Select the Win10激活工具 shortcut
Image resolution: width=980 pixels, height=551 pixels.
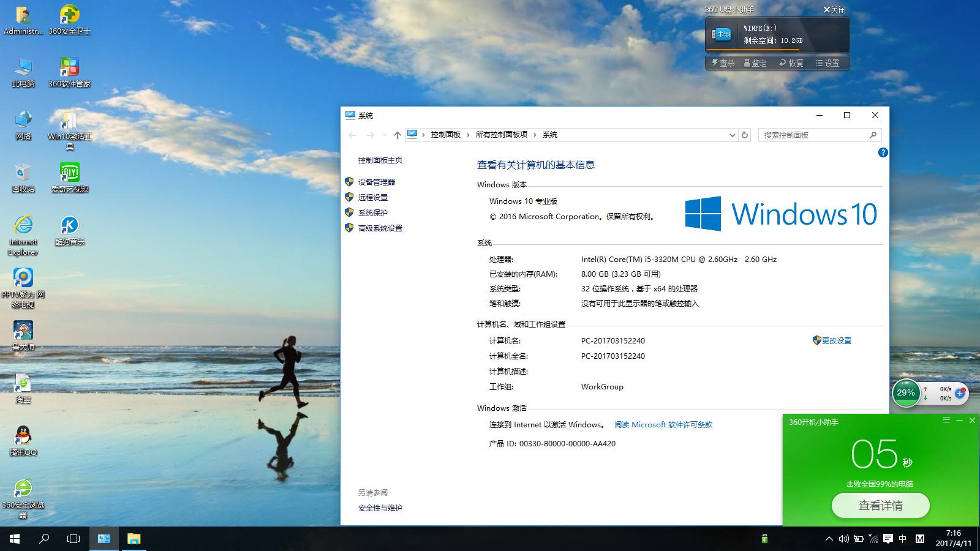70,130
